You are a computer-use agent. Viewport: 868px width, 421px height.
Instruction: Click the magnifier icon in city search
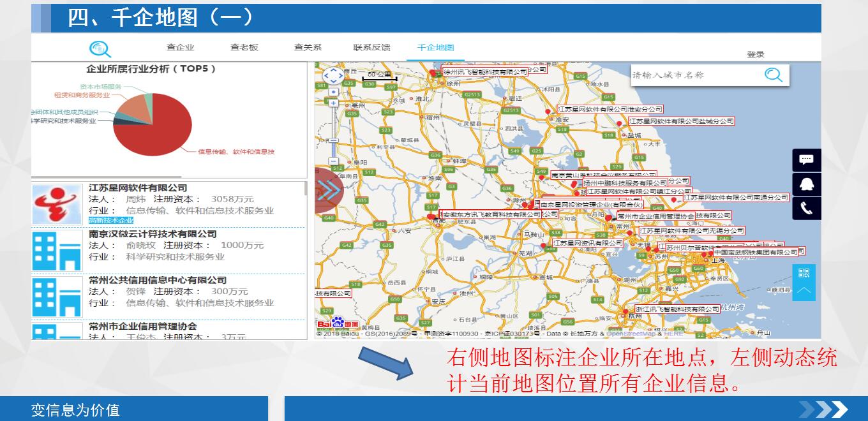(774, 75)
